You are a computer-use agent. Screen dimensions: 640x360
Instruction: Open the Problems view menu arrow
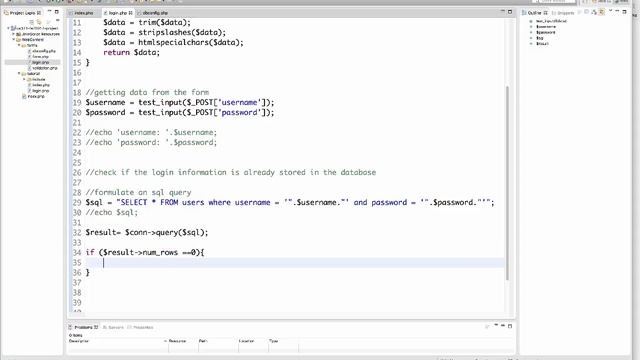[496, 326]
